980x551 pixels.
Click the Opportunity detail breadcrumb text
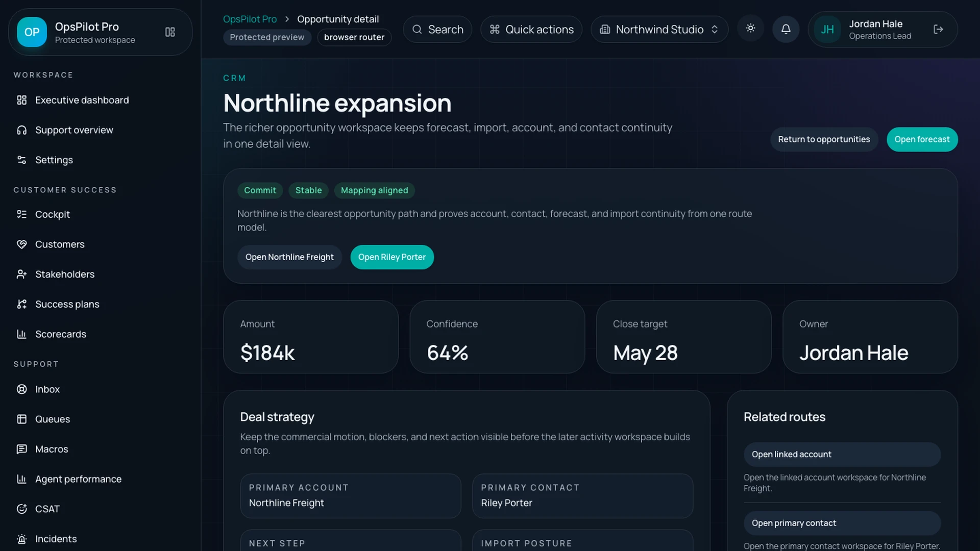pos(338,19)
